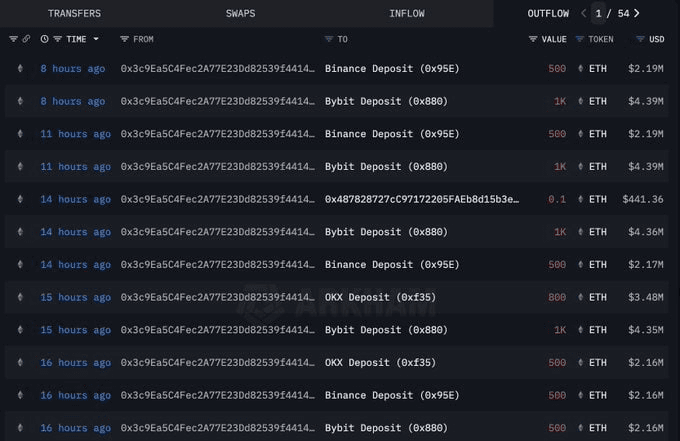Click Ethereum chain icon on 11 hours Bybit row
This screenshot has width=680, height=441.
(x=20, y=166)
